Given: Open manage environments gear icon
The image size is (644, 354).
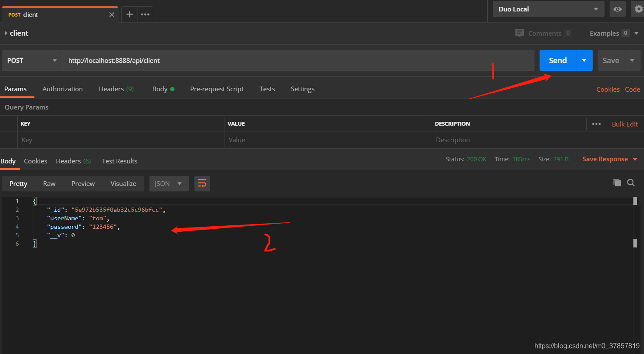Looking at the screenshot, I should pyautogui.click(x=638, y=9).
